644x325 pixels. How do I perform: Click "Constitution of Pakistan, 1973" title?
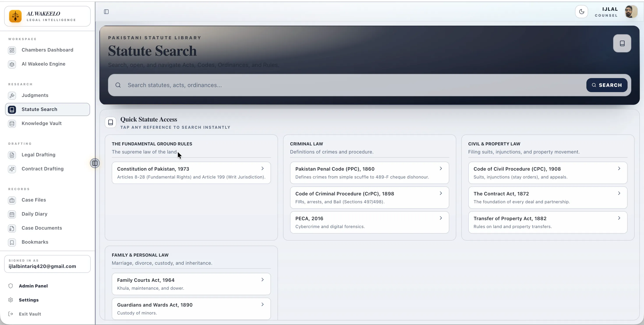point(153,169)
